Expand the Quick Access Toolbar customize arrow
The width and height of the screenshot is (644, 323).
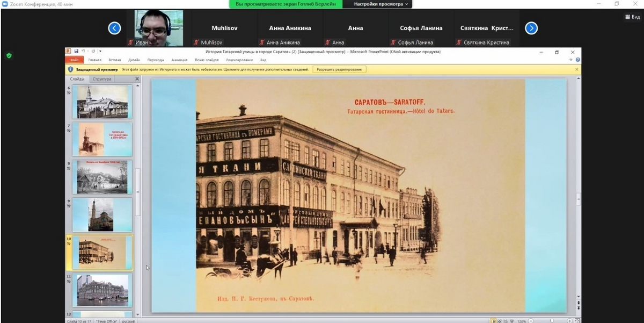pyautogui.click(x=100, y=52)
